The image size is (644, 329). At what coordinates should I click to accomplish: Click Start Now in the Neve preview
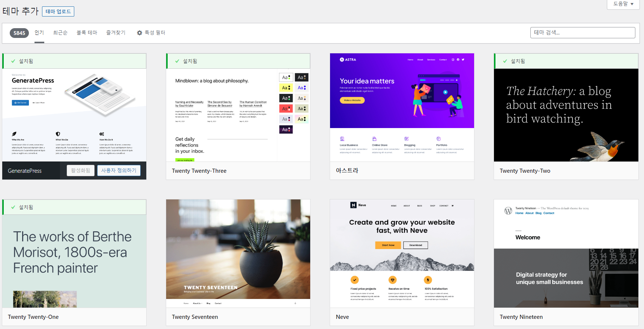click(388, 245)
